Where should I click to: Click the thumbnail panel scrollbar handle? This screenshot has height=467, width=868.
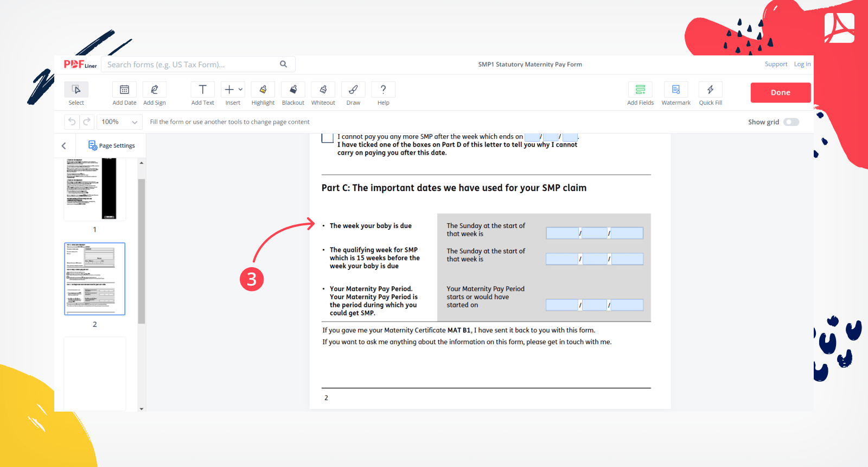[142, 251]
